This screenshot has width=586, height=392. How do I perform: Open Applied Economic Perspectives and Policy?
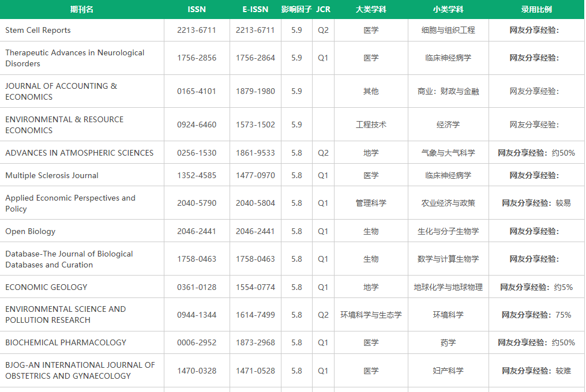tap(70, 203)
